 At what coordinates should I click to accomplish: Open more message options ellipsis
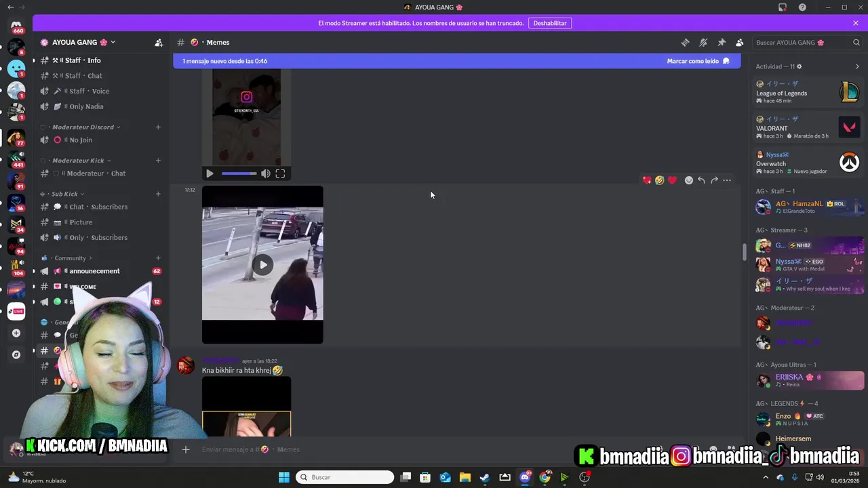tap(727, 180)
